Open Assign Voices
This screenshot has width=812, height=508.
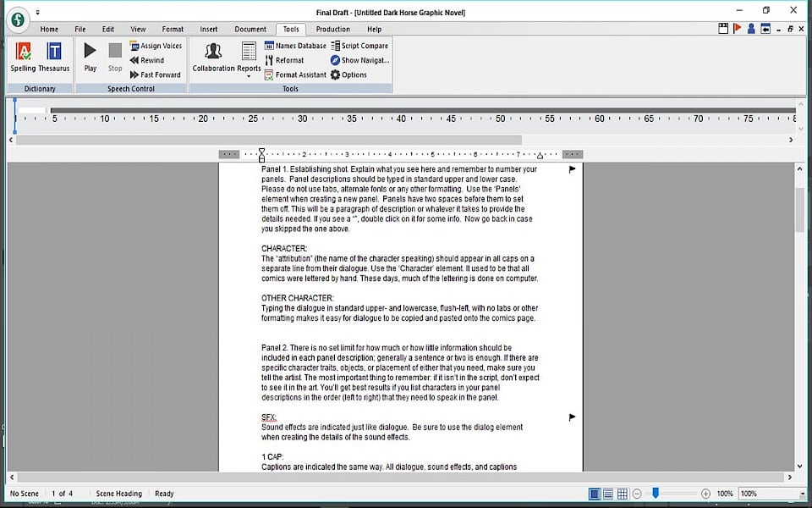(x=156, y=46)
